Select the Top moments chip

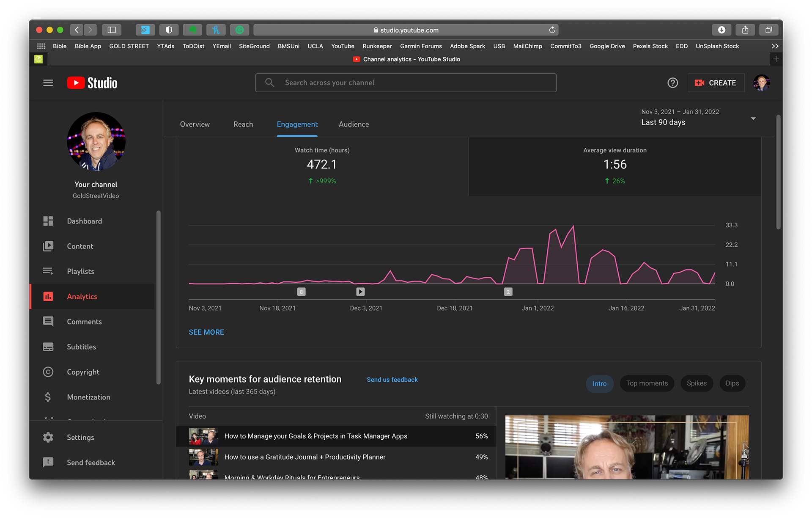647,383
